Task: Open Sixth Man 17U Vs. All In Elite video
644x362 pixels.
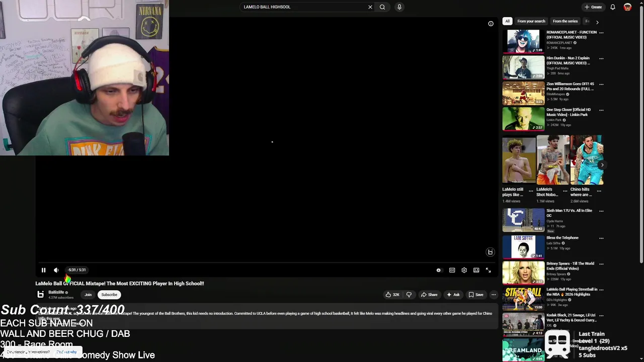Action: point(523,220)
